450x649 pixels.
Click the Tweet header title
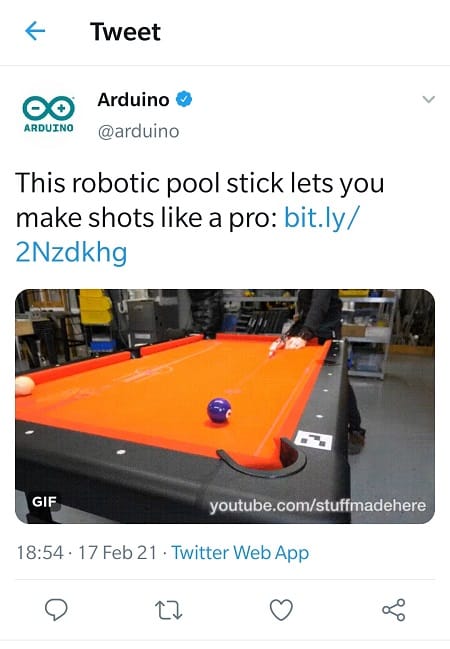pos(125,31)
